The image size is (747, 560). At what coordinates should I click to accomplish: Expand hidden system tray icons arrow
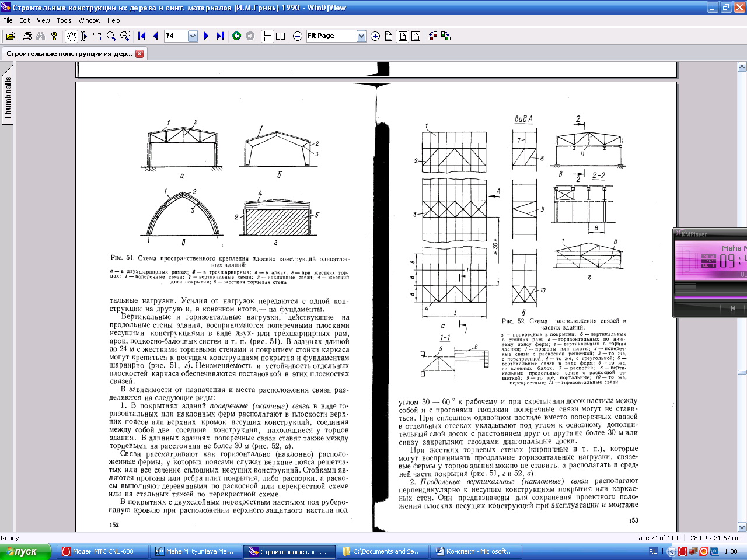672,551
